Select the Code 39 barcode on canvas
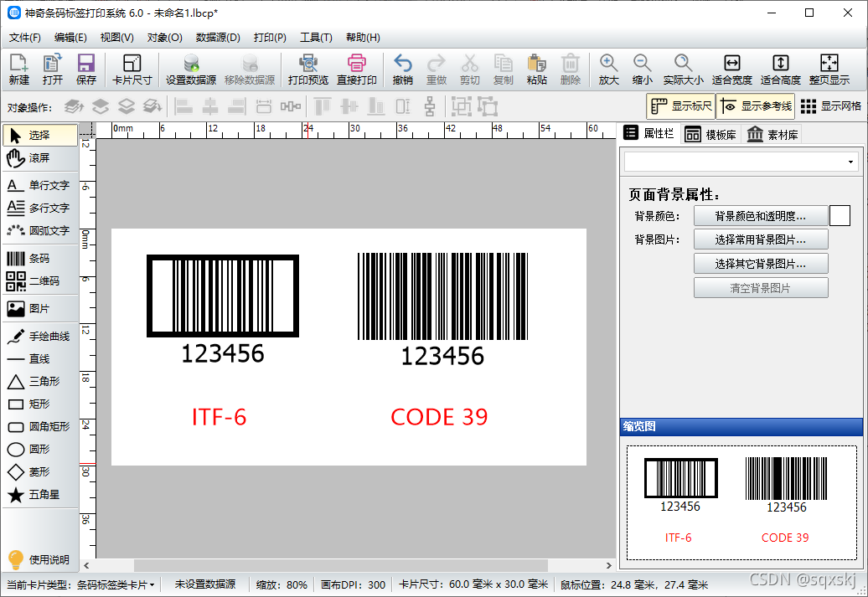868x597 pixels. [x=442, y=310]
